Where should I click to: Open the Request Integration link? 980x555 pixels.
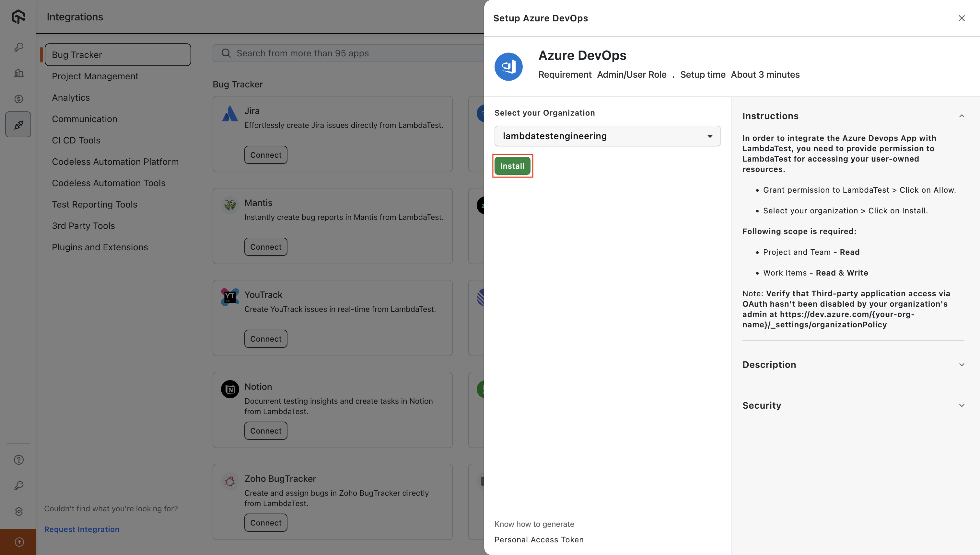[82, 529]
